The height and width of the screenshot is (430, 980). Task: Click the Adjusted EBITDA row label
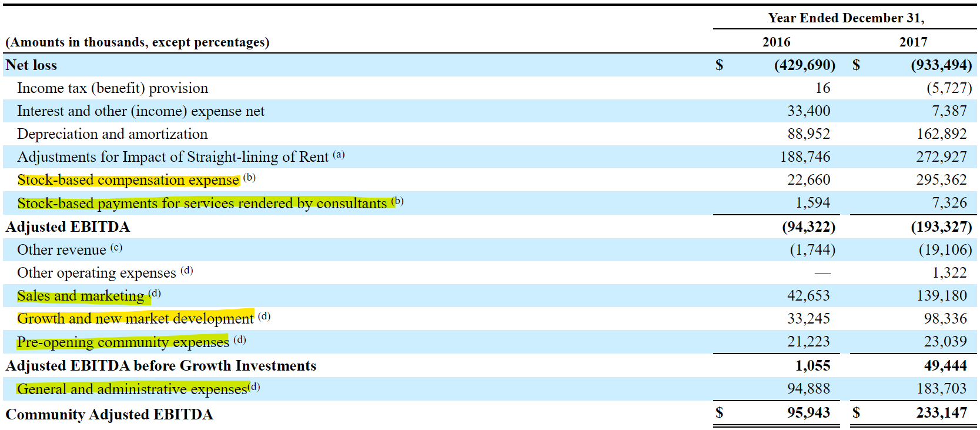[68, 227]
